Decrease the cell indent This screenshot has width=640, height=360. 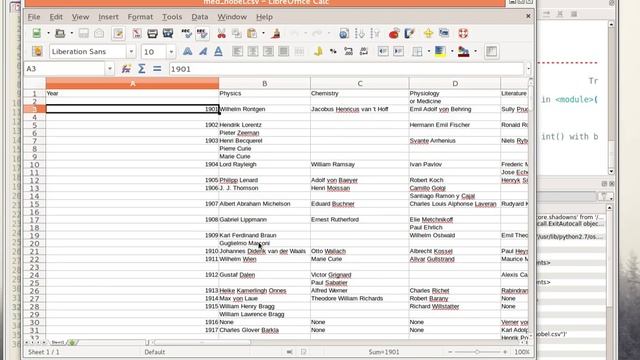point(383,51)
